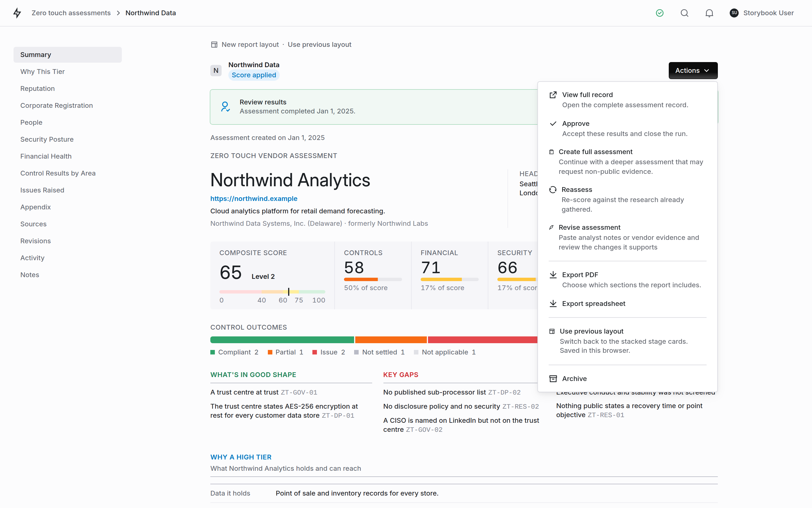Click the layout icon in Use previous layout menu item
Image resolution: width=812 pixels, height=508 pixels.
[552, 331]
